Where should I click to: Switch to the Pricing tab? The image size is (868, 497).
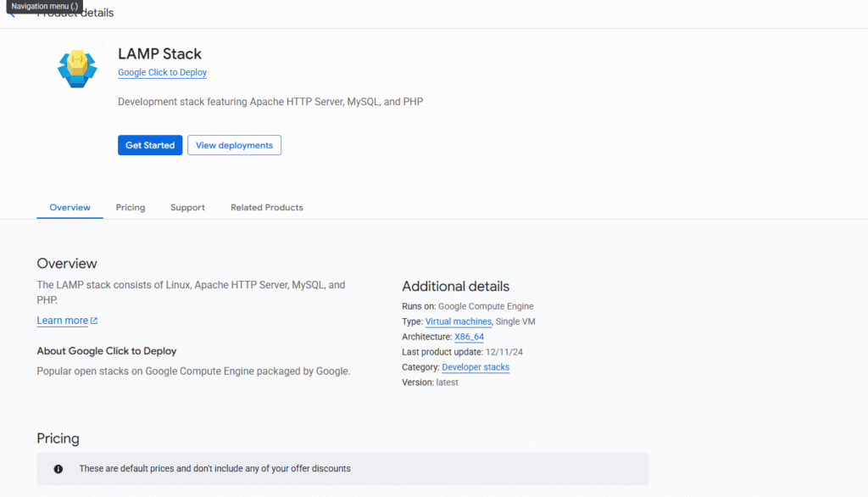(x=131, y=208)
